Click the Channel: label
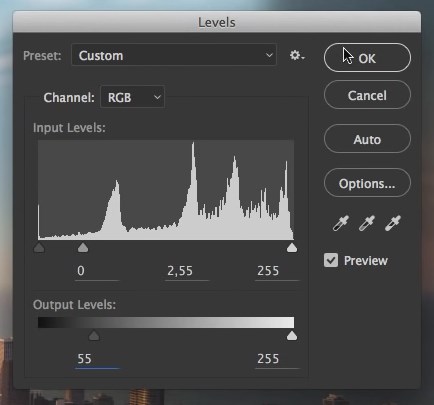The width and height of the screenshot is (434, 405). click(69, 98)
